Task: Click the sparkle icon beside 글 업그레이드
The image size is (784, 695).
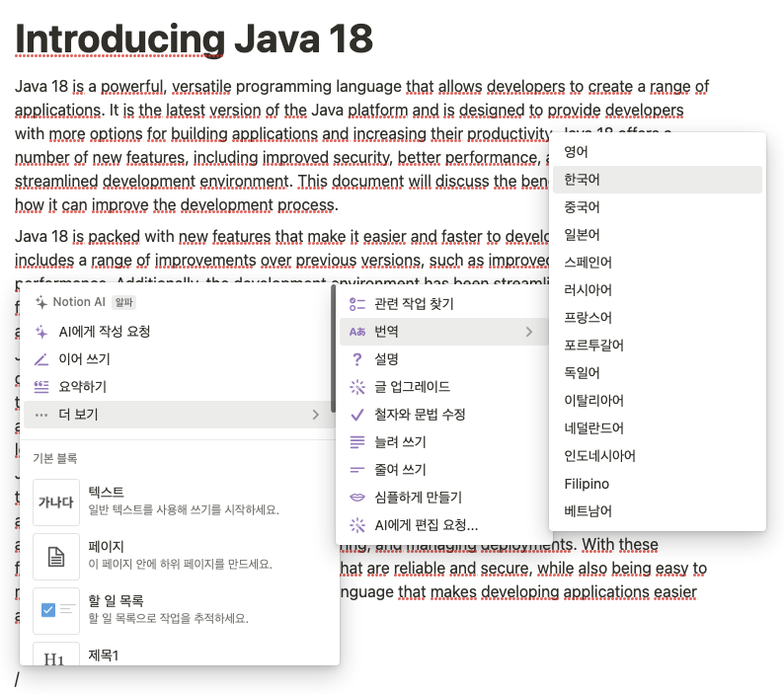Action: coord(357,387)
